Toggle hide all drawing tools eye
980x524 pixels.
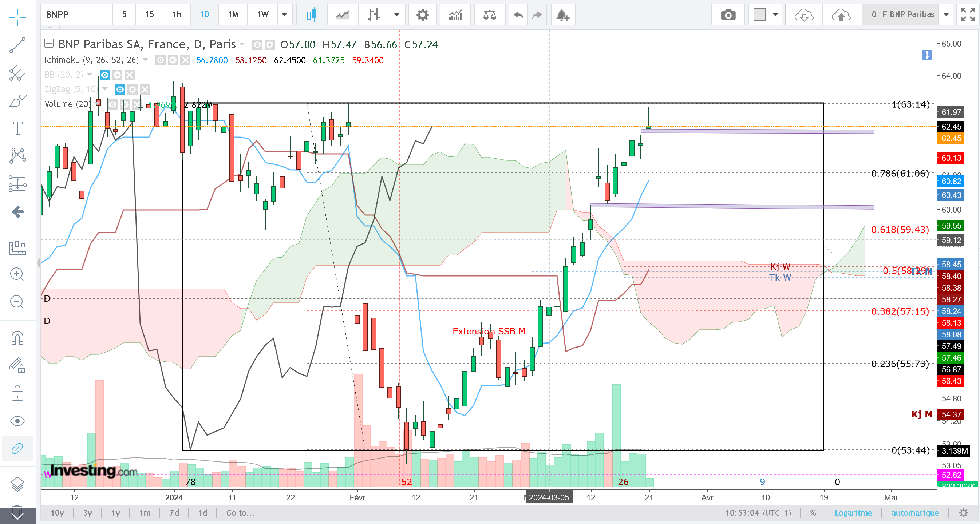(17, 421)
